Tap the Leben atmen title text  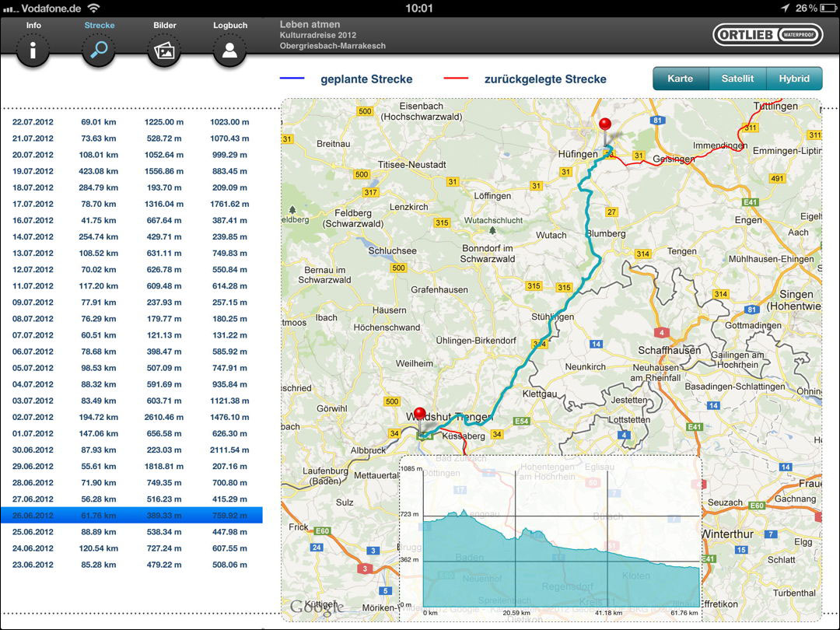310,24
